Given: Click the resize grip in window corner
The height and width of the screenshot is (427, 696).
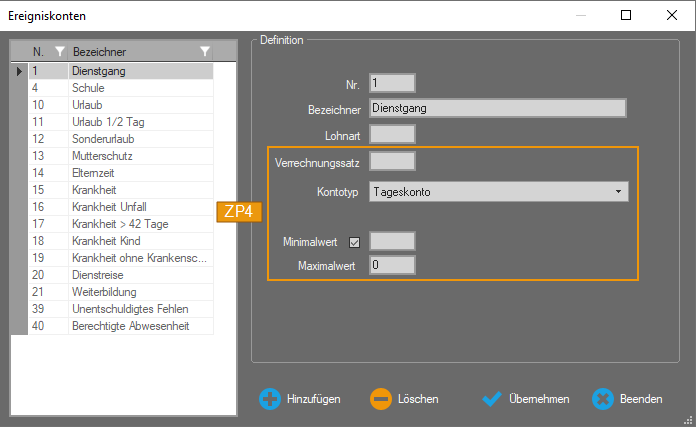Looking at the screenshot, I should click(x=688, y=419).
